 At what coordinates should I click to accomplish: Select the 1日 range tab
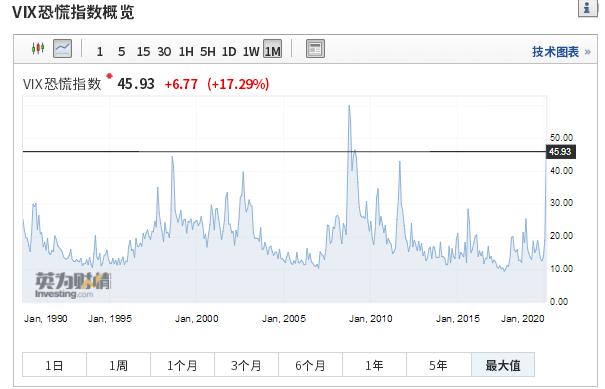point(54,365)
